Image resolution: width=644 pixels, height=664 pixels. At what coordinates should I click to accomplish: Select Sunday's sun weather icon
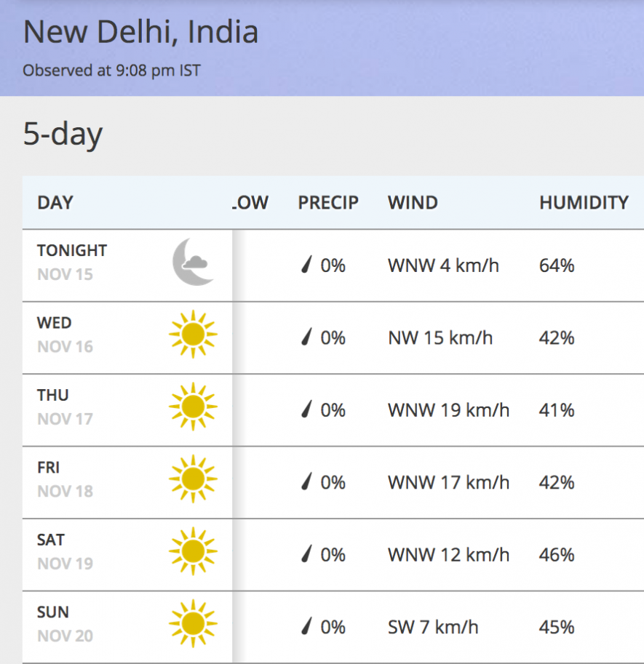click(191, 625)
